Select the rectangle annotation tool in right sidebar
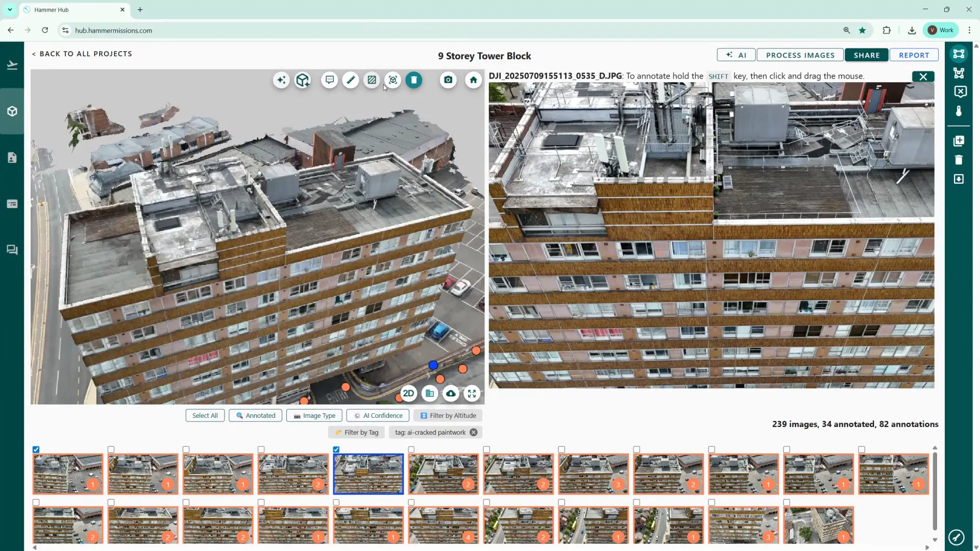The height and width of the screenshot is (551, 980). pyautogui.click(x=959, y=54)
